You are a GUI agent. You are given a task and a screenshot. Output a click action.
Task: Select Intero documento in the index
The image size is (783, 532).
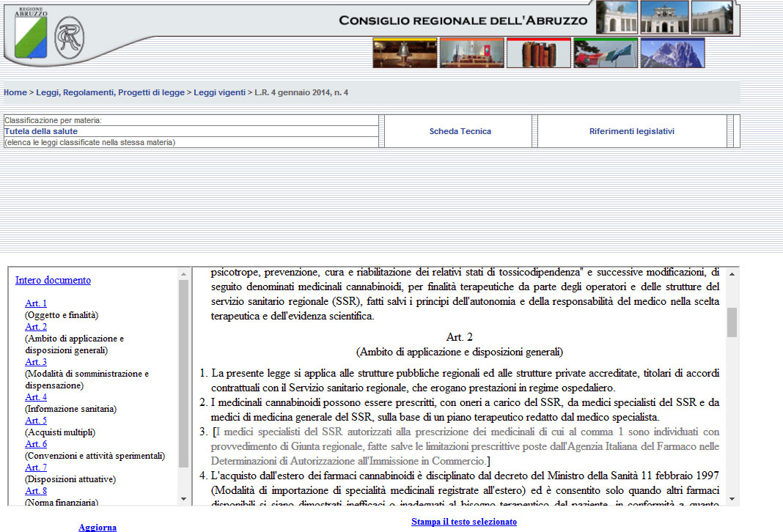point(53,280)
